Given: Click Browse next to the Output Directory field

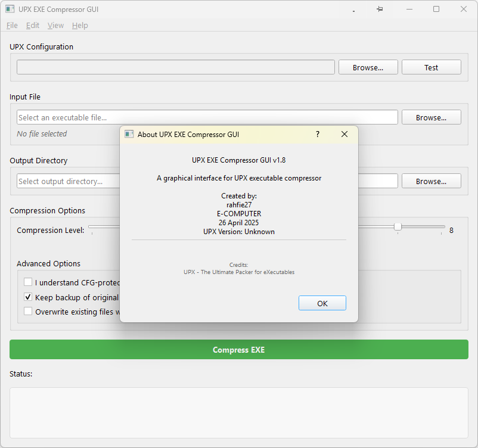Looking at the screenshot, I should (431, 181).
